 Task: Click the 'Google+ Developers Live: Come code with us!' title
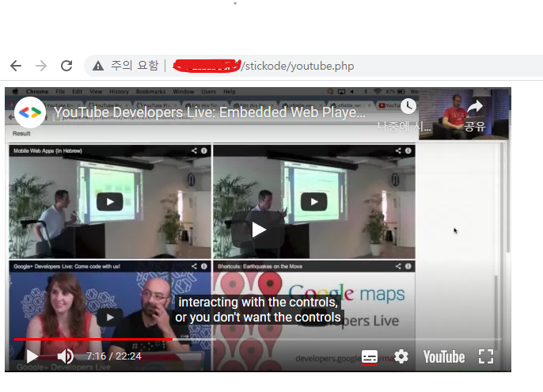pyautogui.click(x=66, y=266)
